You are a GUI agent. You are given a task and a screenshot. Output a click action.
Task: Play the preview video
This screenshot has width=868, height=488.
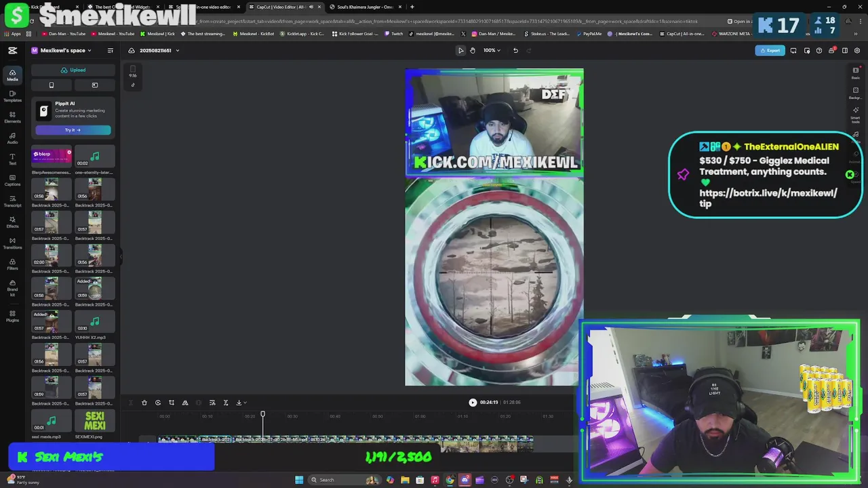(473, 403)
